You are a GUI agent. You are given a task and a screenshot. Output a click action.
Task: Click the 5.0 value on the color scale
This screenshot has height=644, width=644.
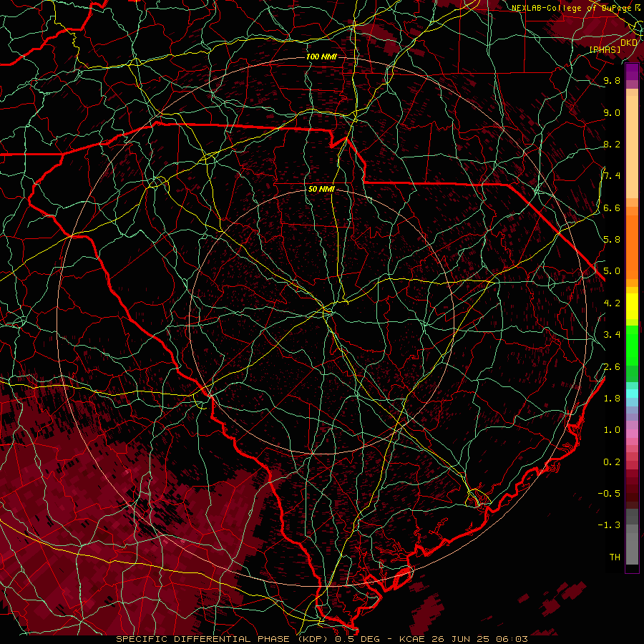pyautogui.click(x=612, y=271)
